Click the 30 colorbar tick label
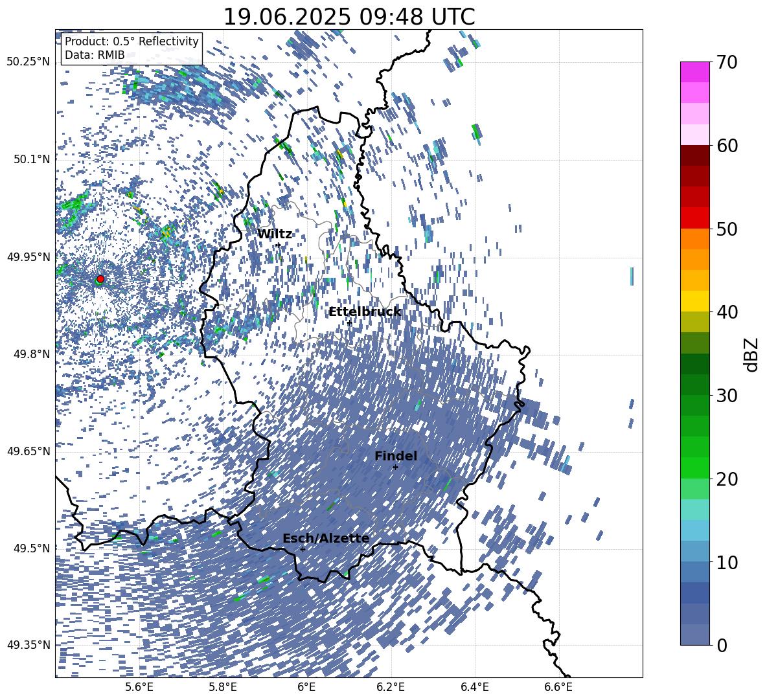 point(727,396)
